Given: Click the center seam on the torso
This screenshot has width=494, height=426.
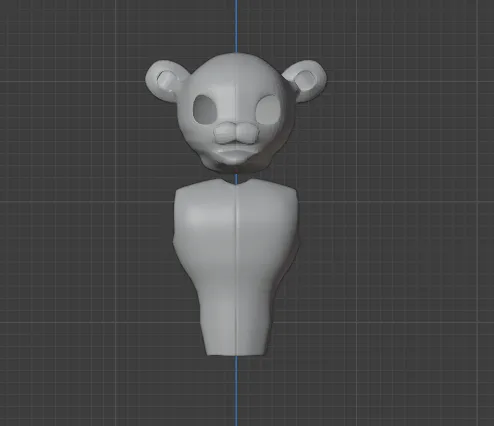Looking at the screenshot, I should [236, 267].
